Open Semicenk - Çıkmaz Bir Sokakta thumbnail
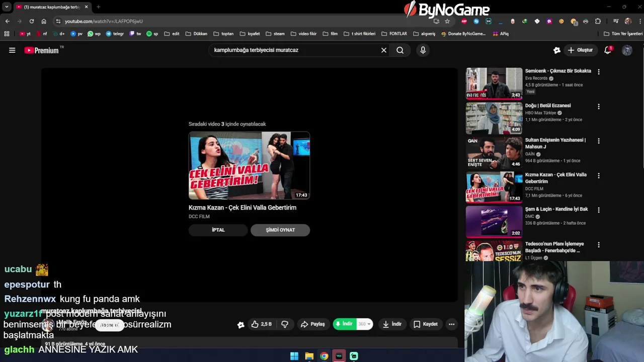Image resolution: width=644 pixels, height=362 pixels. point(494,83)
